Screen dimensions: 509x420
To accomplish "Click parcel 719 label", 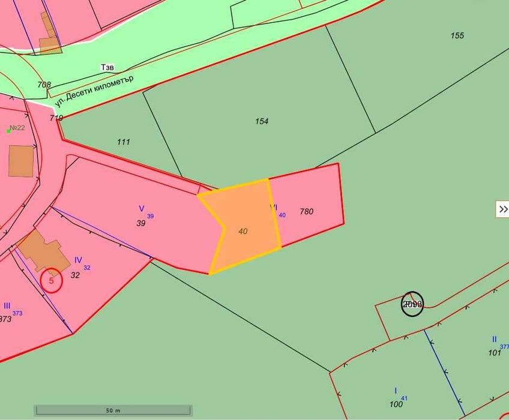I will click(x=56, y=118).
